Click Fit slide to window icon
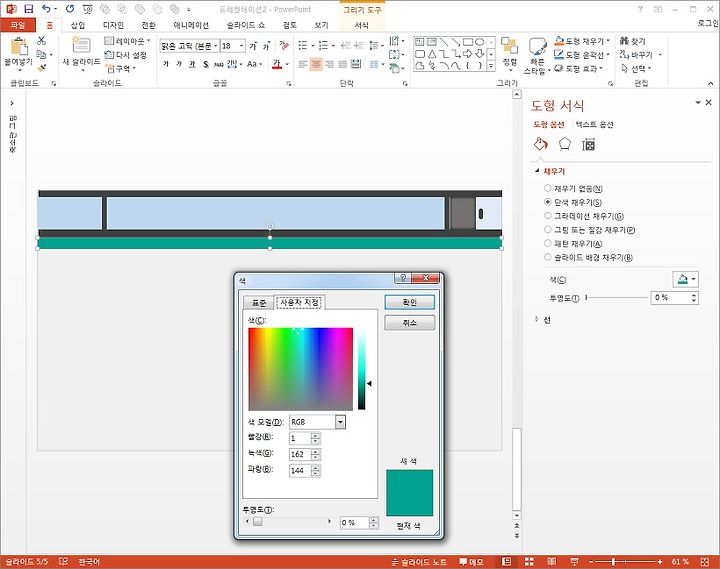This screenshot has width=720, height=569. [x=705, y=561]
